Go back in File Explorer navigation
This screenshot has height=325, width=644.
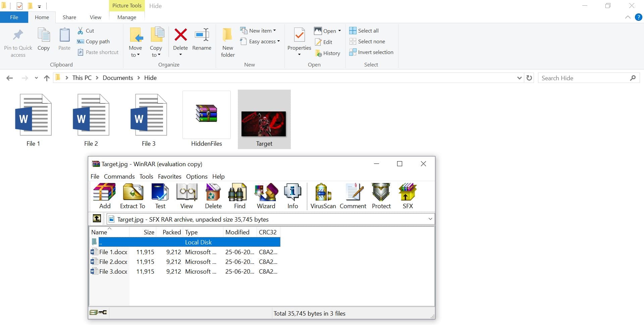[10, 78]
